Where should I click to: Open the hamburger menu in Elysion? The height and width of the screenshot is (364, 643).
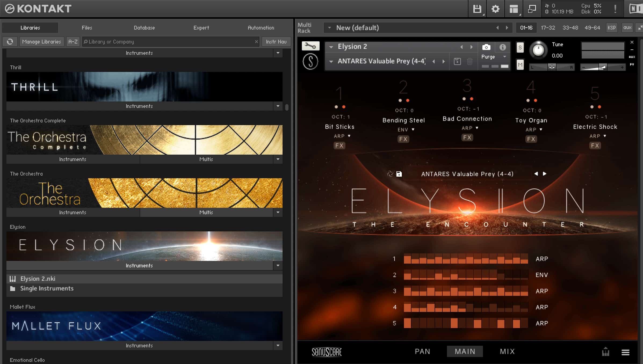coord(625,352)
